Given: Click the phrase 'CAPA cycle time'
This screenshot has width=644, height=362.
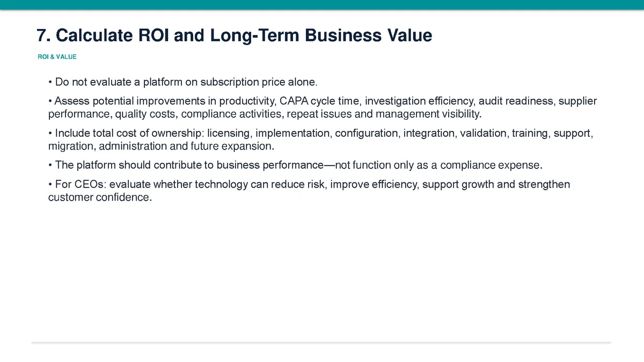Looking at the screenshot, I should click(x=320, y=101).
